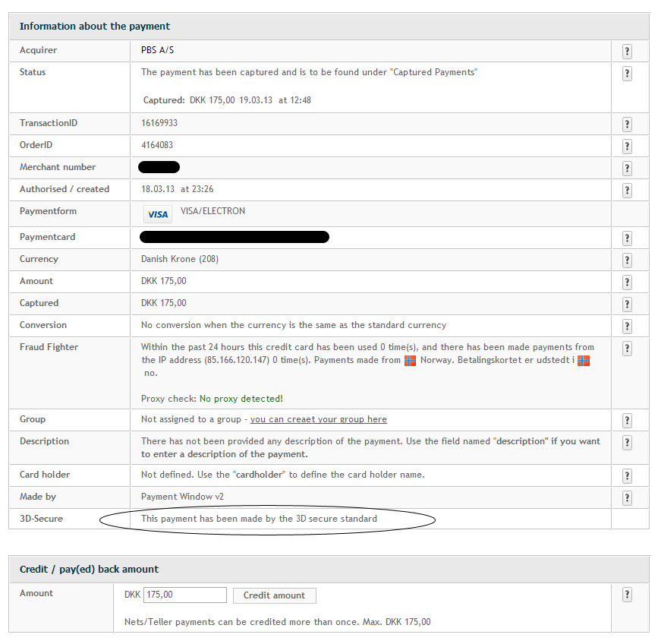
Task: Click the 3D secure standard message
Action: [x=259, y=519]
